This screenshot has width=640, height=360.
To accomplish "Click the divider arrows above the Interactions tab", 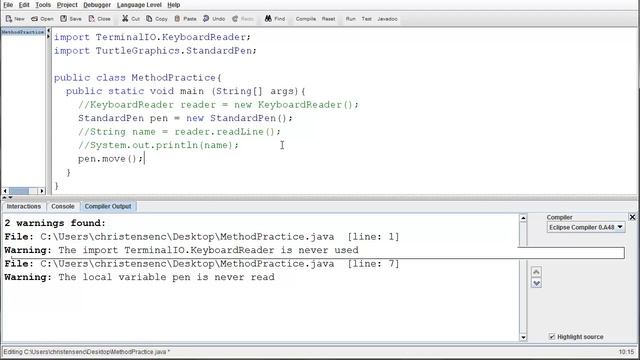I will pos(7,198).
